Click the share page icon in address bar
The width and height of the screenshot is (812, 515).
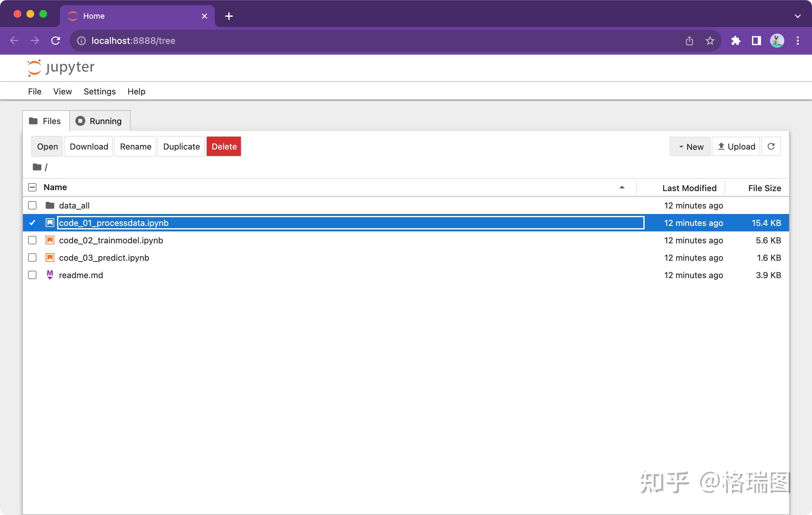[689, 41]
